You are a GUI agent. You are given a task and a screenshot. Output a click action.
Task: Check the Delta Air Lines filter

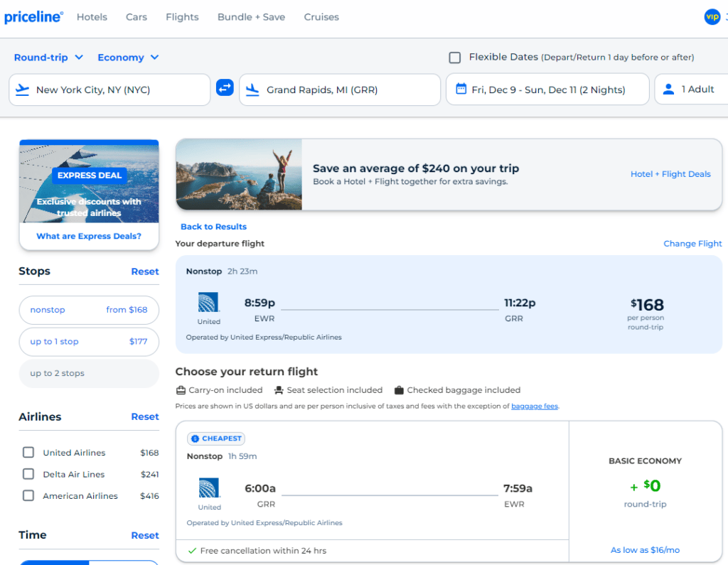point(28,474)
